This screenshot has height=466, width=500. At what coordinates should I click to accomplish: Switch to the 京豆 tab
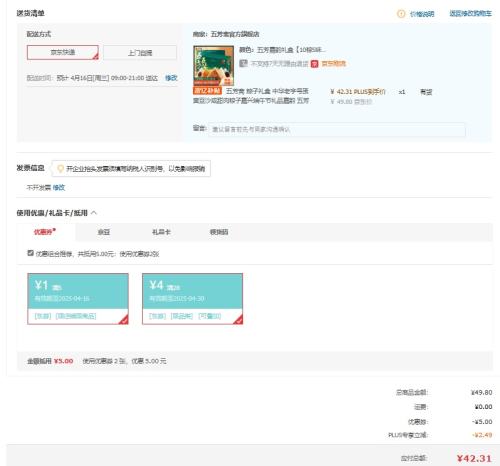(x=104, y=232)
